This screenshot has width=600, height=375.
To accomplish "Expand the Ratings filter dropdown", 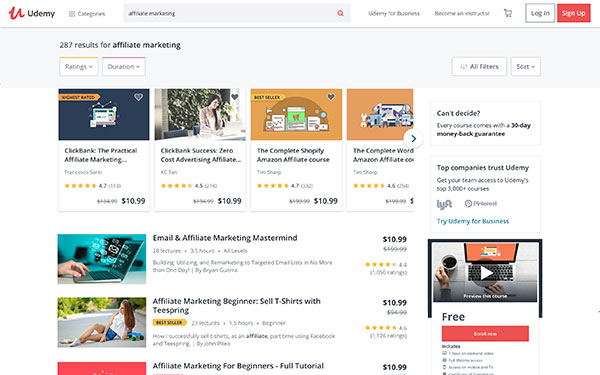I will (79, 67).
